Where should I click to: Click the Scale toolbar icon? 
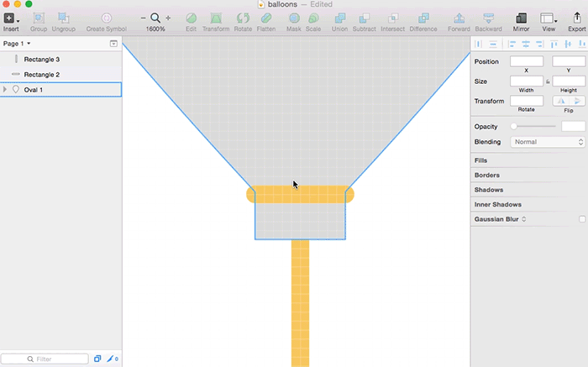click(x=313, y=18)
